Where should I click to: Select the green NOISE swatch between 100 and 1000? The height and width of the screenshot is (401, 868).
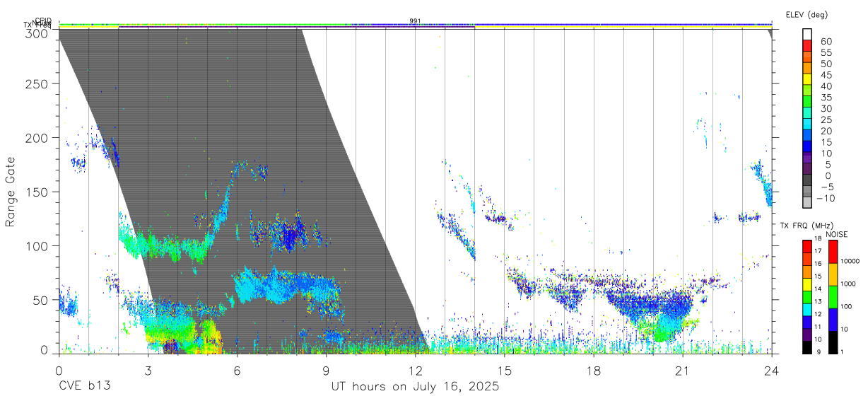833,296
